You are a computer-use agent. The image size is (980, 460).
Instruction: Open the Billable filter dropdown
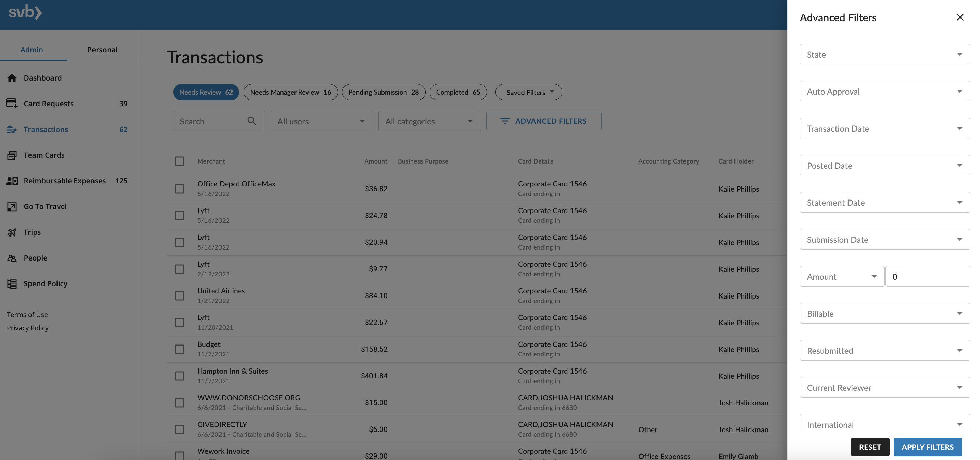pos(884,313)
